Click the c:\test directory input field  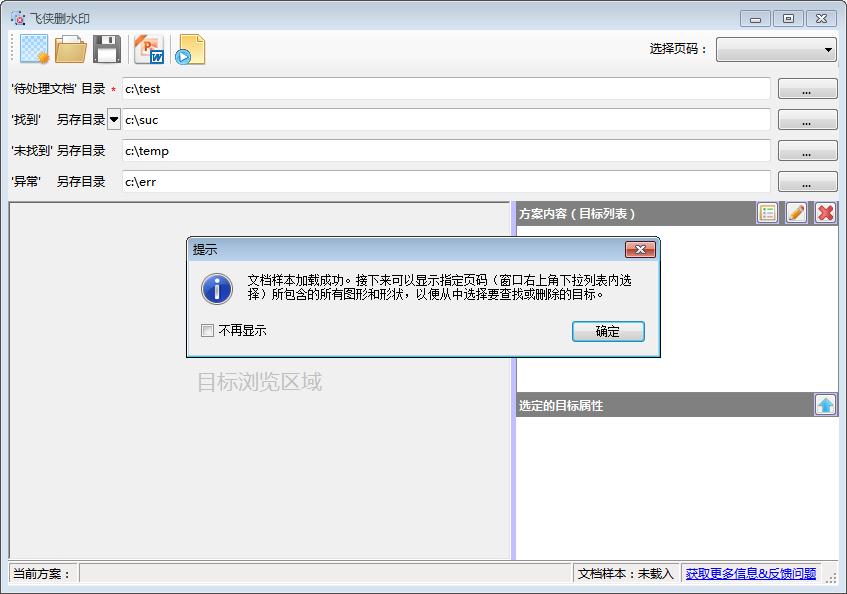pos(446,89)
